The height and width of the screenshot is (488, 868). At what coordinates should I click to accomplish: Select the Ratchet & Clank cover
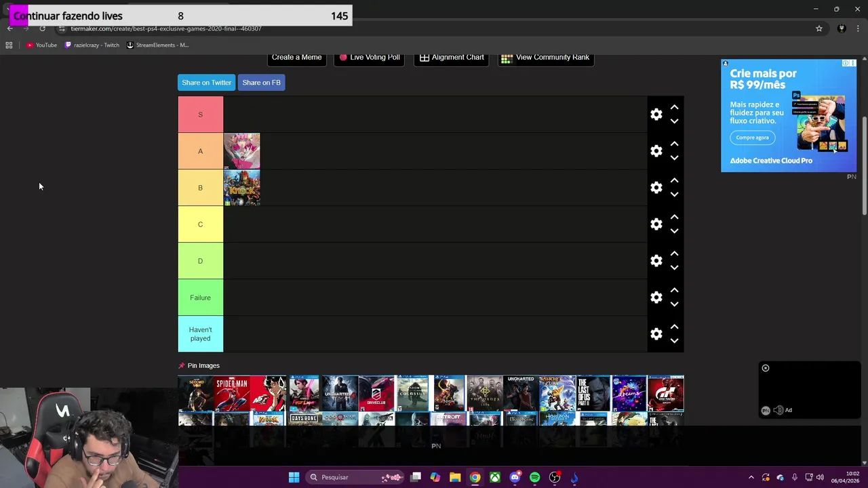click(x=557, y=393)
